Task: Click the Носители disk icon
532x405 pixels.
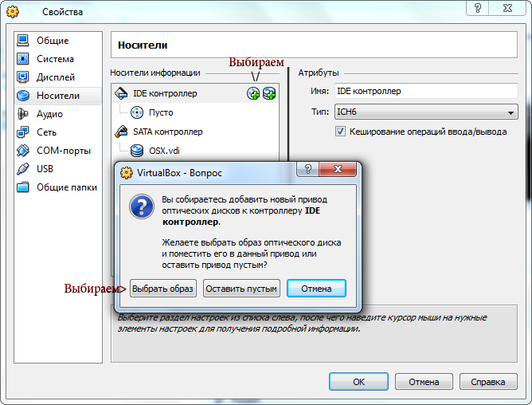Action: click(x=23, y=96)
